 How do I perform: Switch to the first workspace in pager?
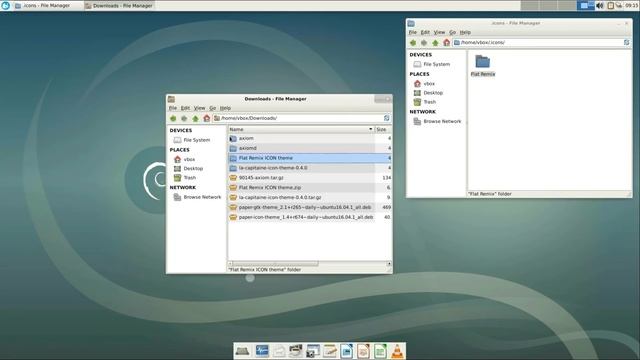(x=529, y=5)
